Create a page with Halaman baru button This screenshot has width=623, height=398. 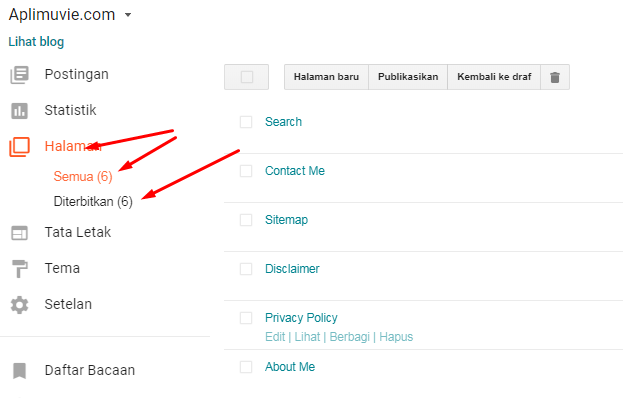[326, 77]
